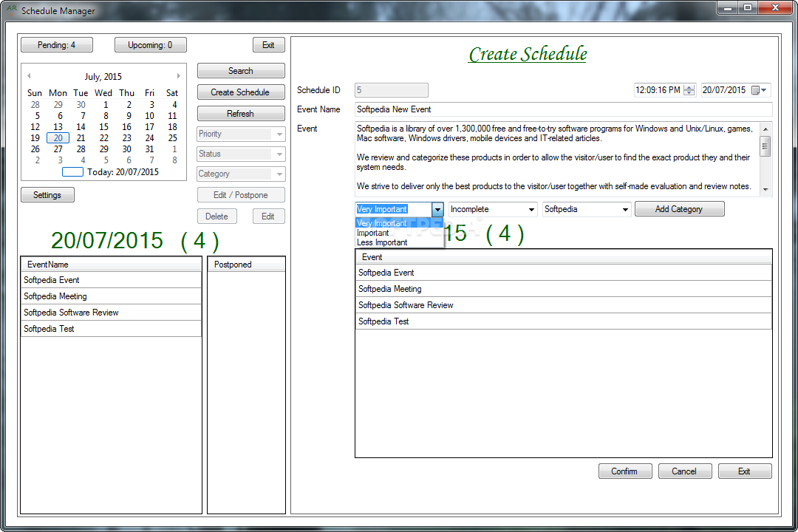Select Softpedia Test in left list

tap(111, 329)
